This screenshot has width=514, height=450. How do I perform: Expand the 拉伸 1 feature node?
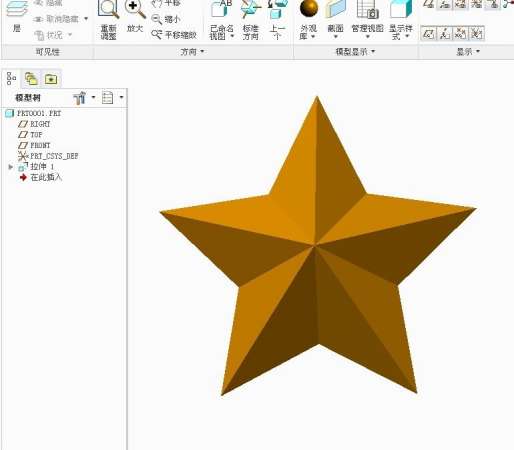[x=11, y=167]
